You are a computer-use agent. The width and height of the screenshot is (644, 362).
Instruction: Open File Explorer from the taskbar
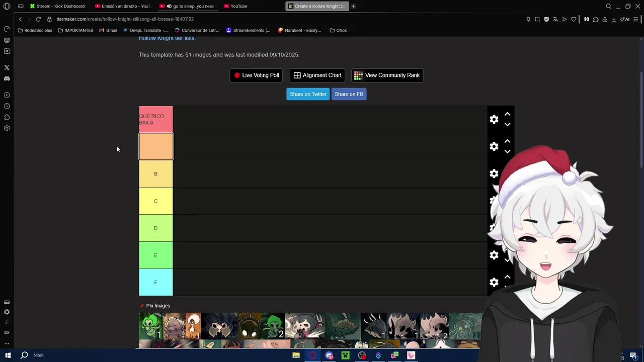point(296,355)
